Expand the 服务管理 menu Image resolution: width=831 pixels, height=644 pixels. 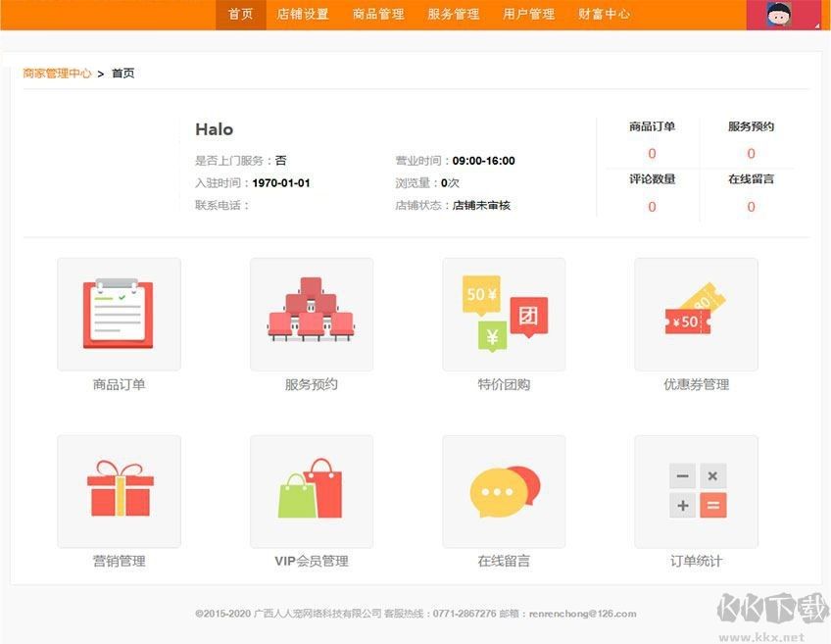[x=454, y=15]
